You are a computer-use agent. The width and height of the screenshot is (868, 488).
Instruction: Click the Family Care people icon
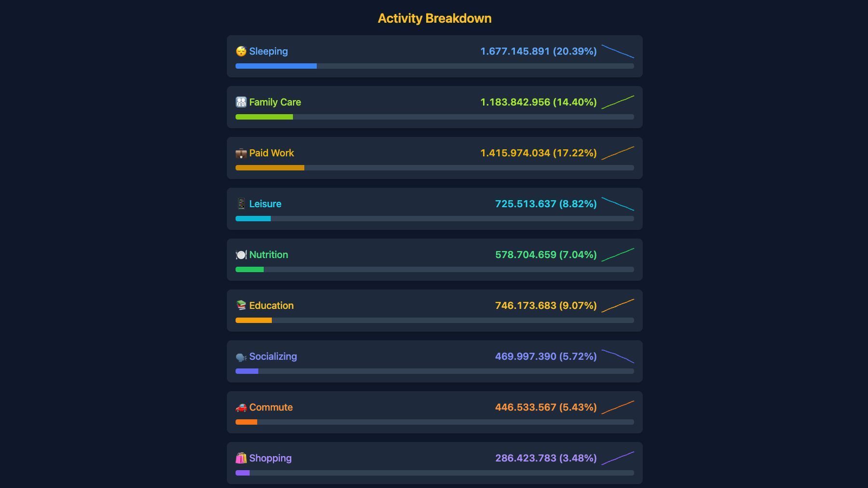[241, 102]
